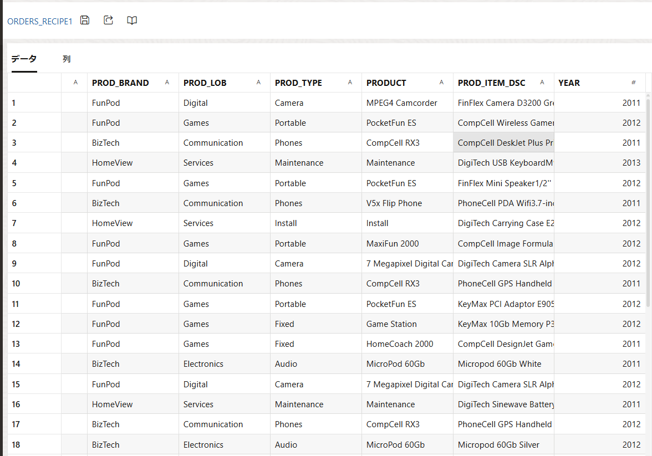Click FinFlex Mini Speaker1/2" cell
The width and height of the screenshot is (652, 456).
point(504,183)
